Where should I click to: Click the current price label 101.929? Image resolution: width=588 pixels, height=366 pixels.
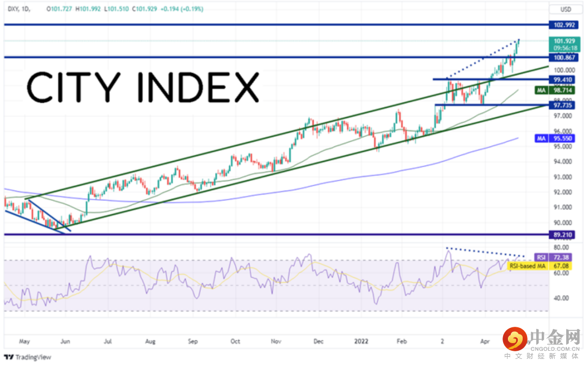[x=565, y=41]
